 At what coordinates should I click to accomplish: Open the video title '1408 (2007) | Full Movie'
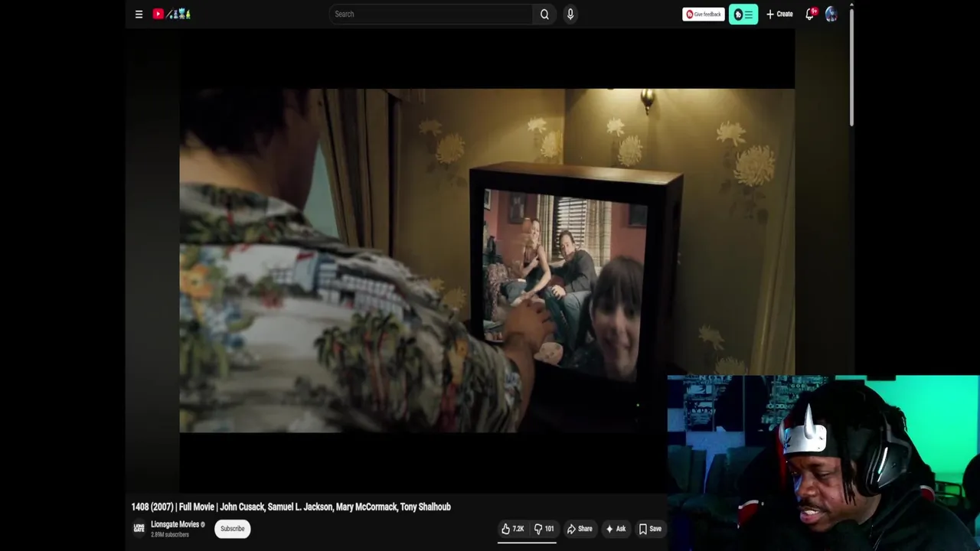291,507
